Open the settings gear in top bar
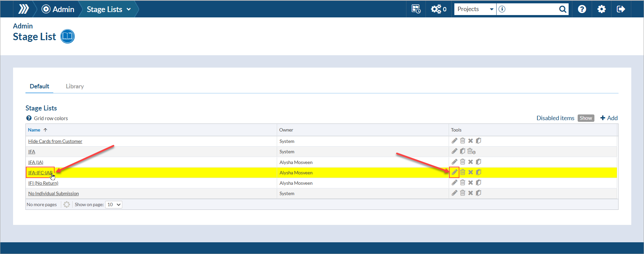The image size is (644, 254). point(602,9)
